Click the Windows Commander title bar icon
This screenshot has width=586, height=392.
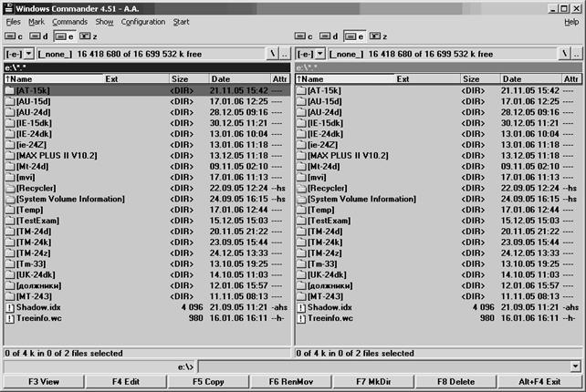(x=8, y=8)
